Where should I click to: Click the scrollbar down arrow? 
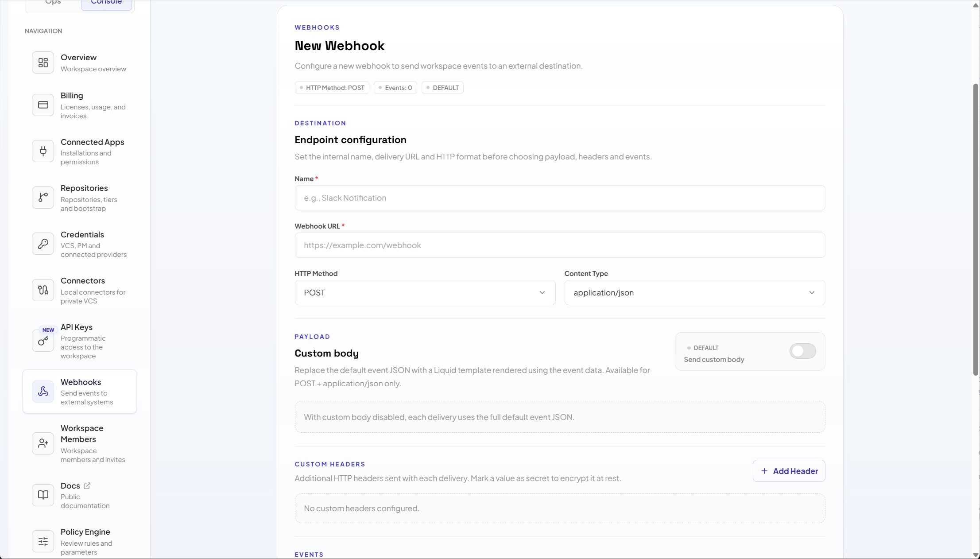[x=976, y=555]
